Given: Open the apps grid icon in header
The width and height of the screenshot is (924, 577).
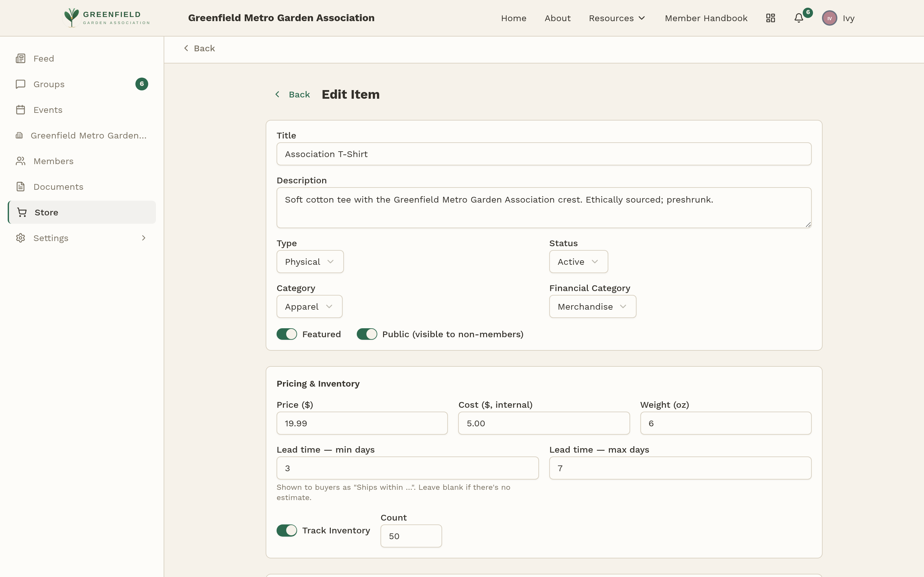Looking at the screenshot, I should coord(770,18).
